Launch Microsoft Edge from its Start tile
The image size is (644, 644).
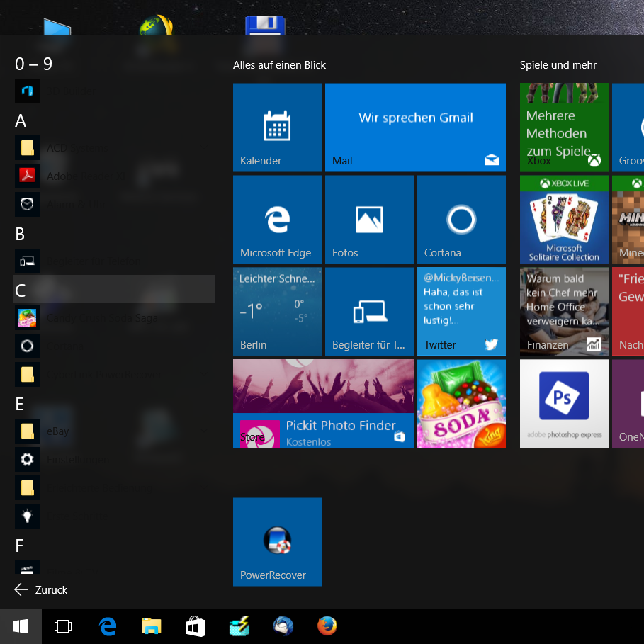[x=277, y=220]
